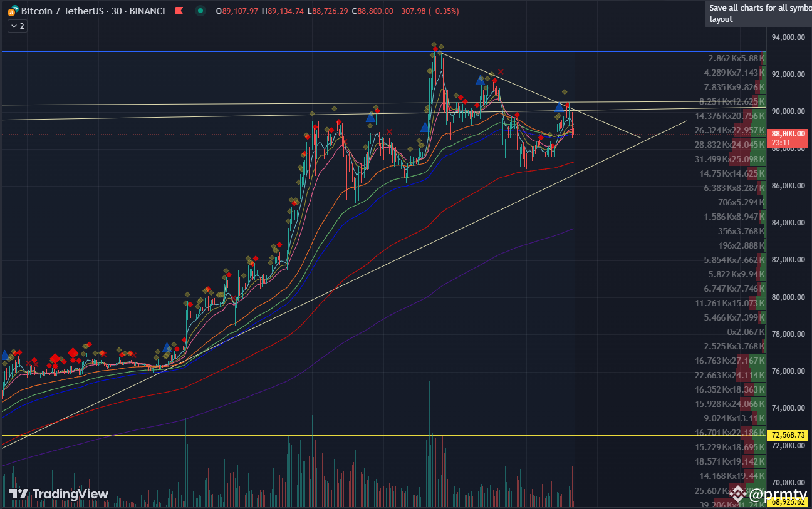
Task: Click the volume profile row 14.75Kx14.625K
Action: (x=732, y=173)
